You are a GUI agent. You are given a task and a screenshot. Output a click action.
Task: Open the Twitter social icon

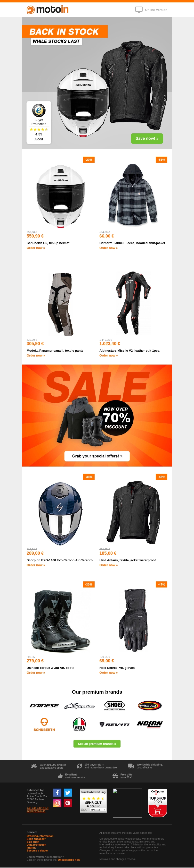click(68, 792)
